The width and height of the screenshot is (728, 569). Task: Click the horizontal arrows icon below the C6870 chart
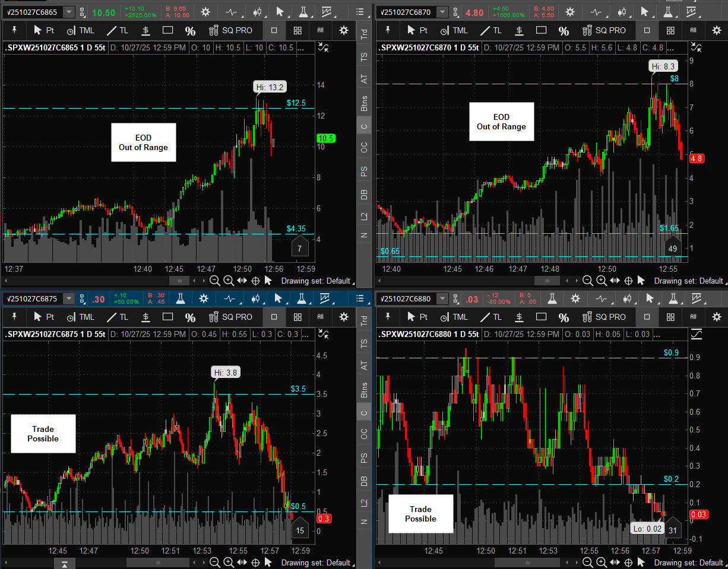(x=615, y=281)
